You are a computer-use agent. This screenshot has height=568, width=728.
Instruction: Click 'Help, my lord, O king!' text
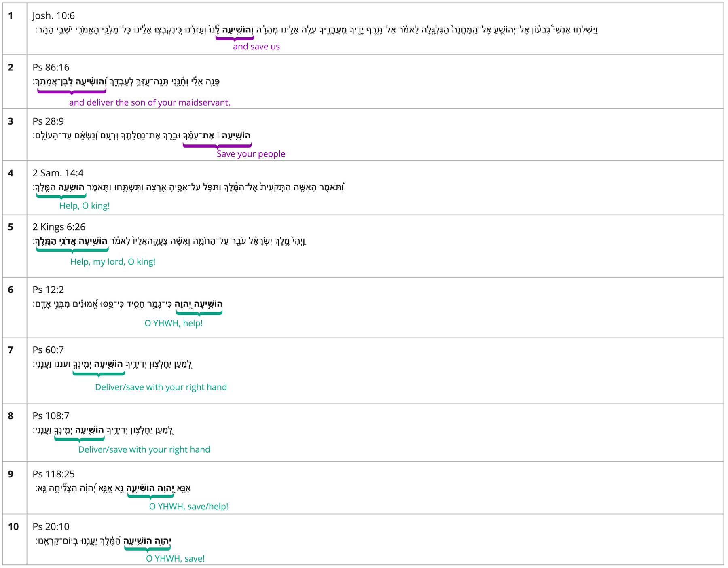coord(112,261)
